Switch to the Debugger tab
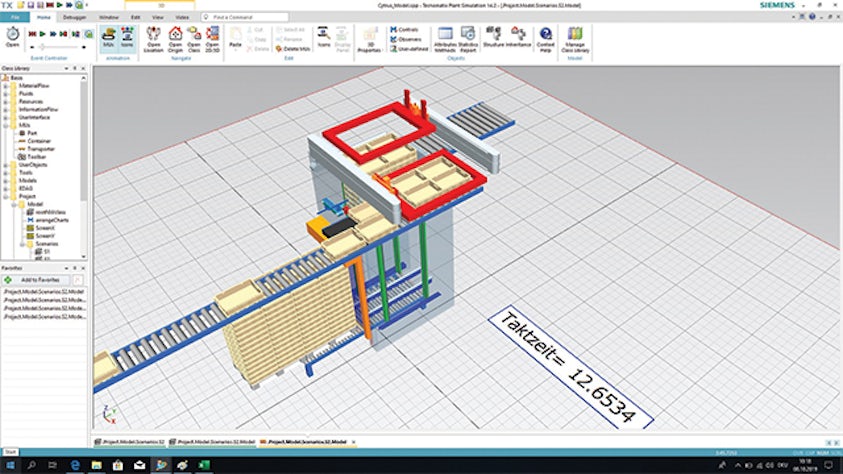Screen dimensions: 843x474 tap(74, 17)
